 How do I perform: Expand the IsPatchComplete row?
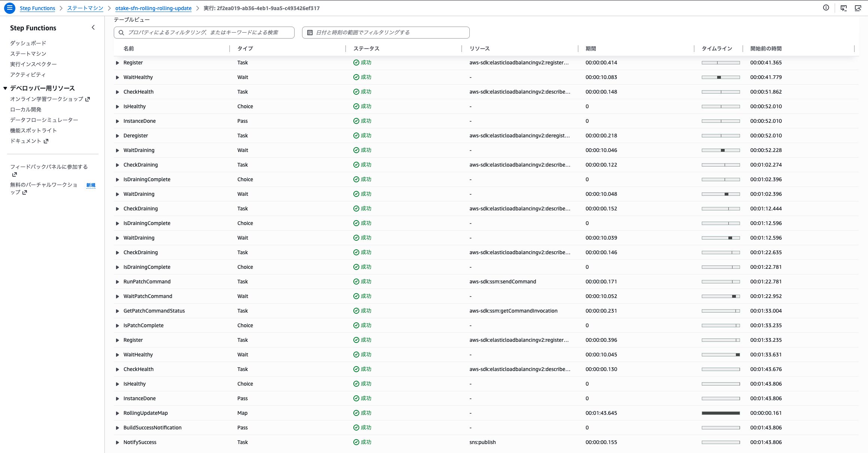(118, 326)
